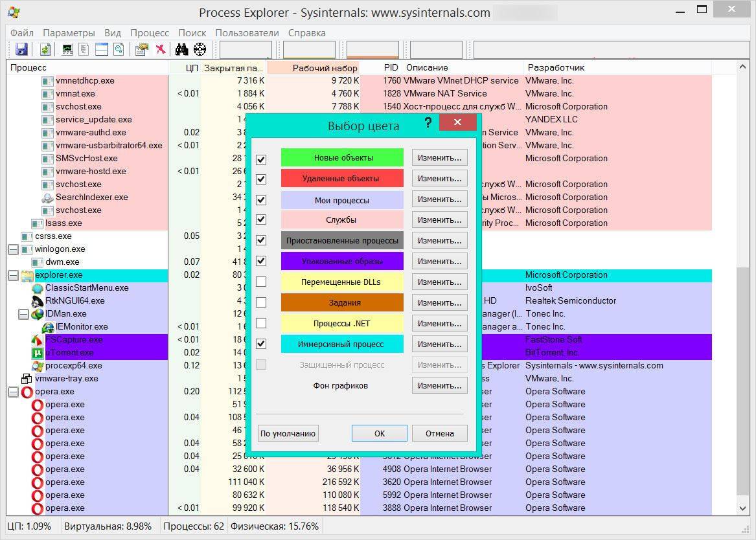Click the orange Задания color swatch

click(342, 302)
